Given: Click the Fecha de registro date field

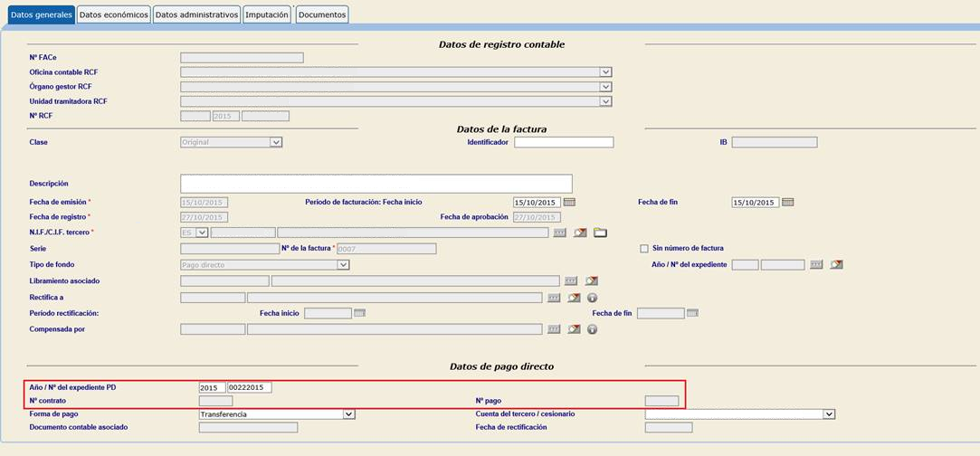Looking at the screenshot, I should click(204, 217).
